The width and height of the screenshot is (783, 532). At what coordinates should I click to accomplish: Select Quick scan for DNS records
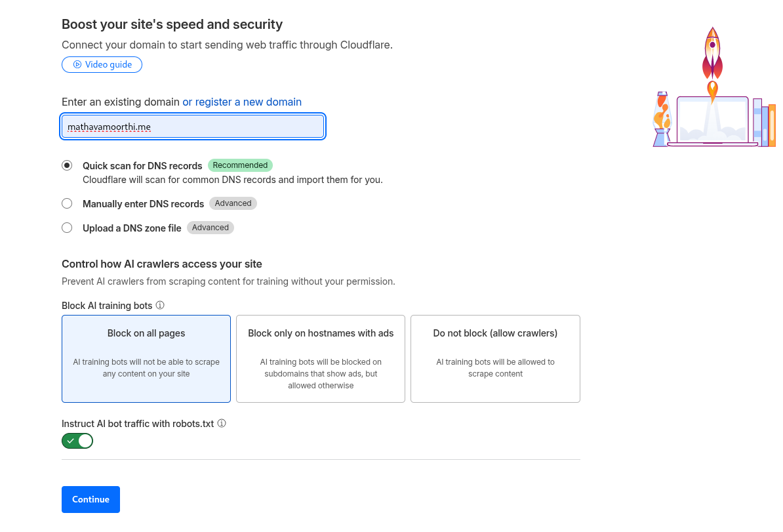click(67, 165)
